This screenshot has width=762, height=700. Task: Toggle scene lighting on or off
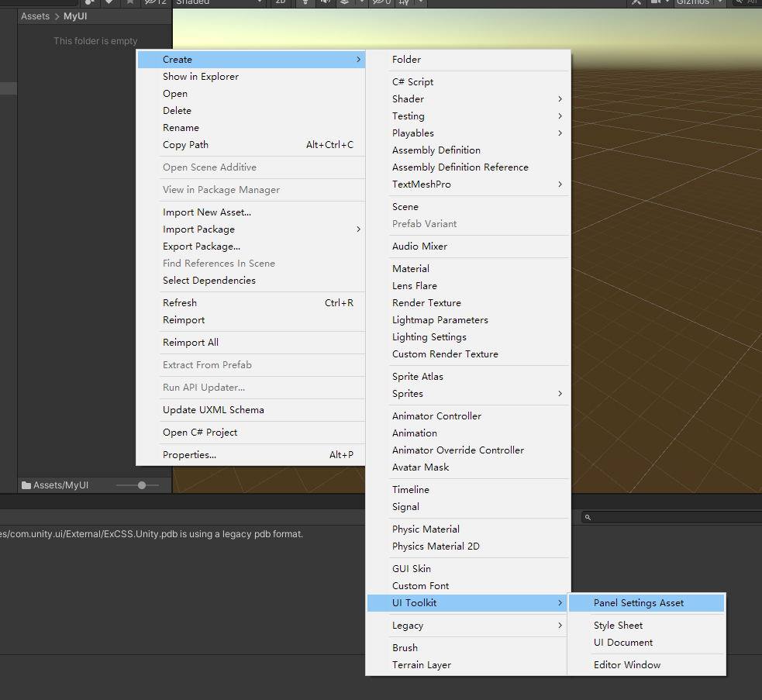point(304,3)
